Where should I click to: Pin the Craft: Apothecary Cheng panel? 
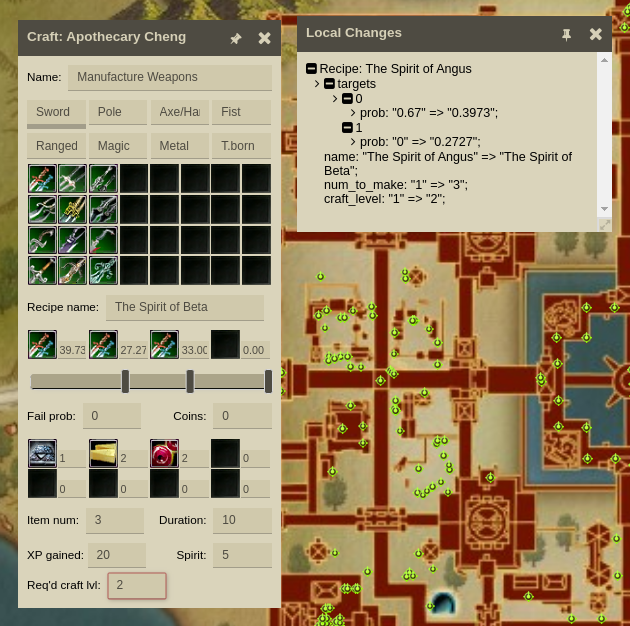coord(236,38)
